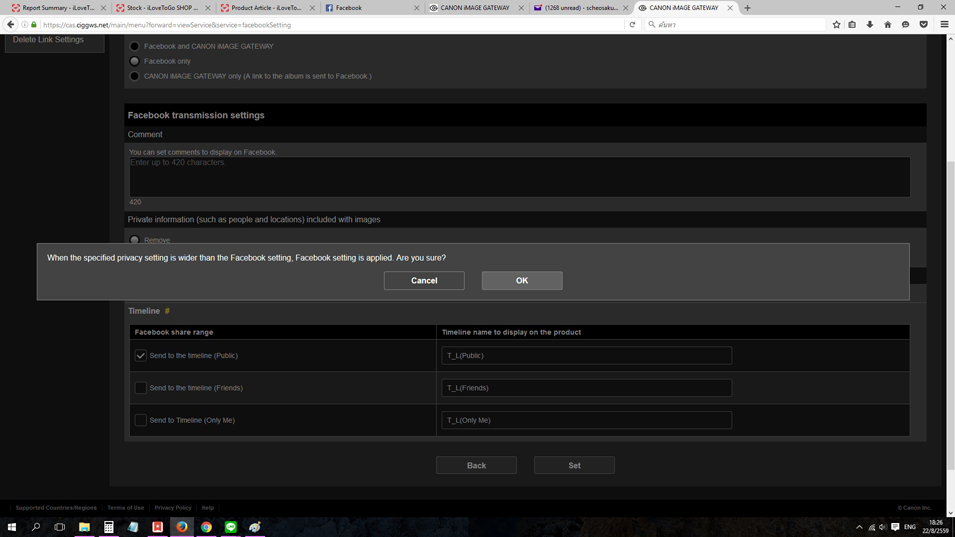
Task: Click the ENG language indicator
Action: [910, 527]
